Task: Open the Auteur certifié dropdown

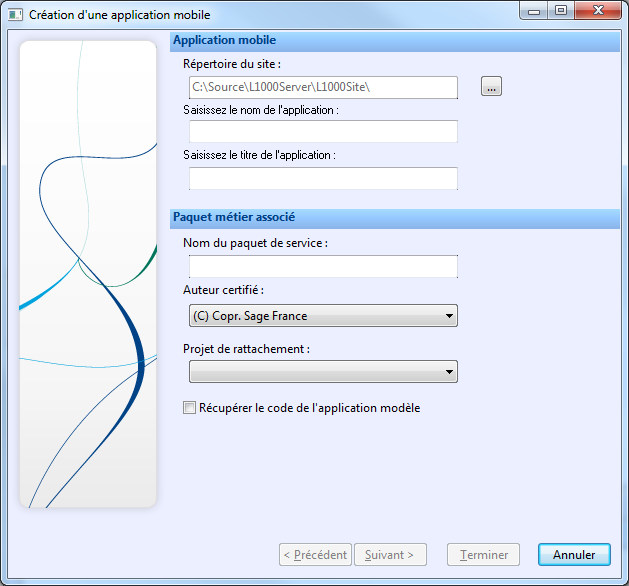Action: (323, 316)
